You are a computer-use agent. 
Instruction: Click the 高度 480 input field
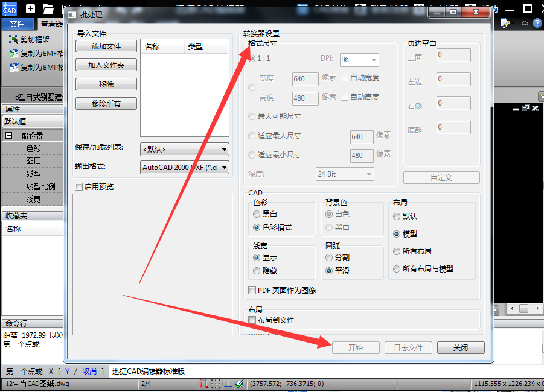tap(306, 98)
